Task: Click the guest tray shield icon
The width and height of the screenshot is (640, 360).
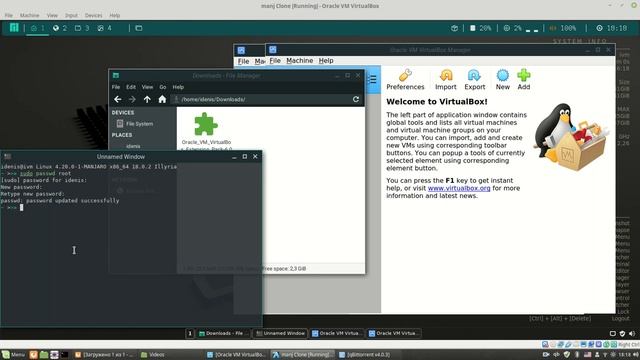Action: point(622,333)
